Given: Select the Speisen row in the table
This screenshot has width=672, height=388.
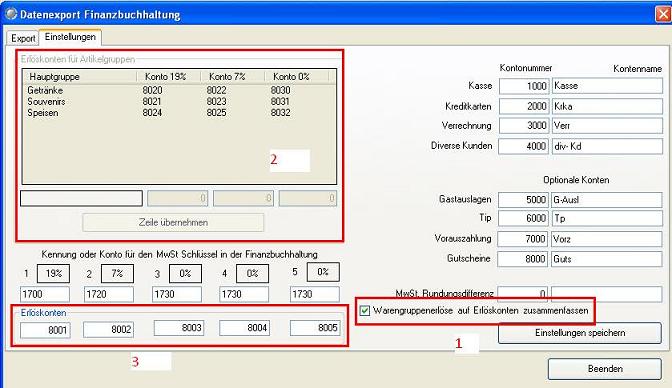Looking at the screenshot, I should coord(179,113).
